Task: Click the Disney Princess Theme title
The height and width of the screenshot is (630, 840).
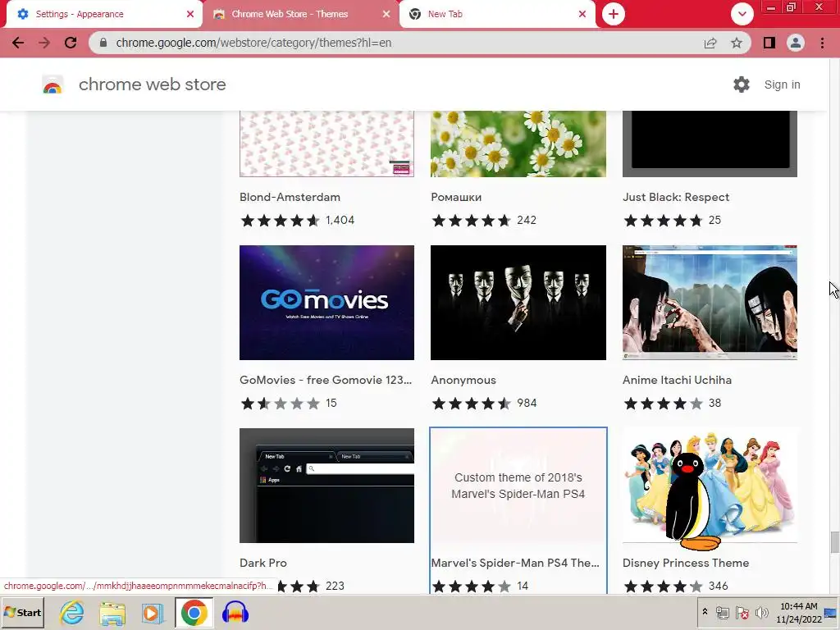Action: (686, 563)
